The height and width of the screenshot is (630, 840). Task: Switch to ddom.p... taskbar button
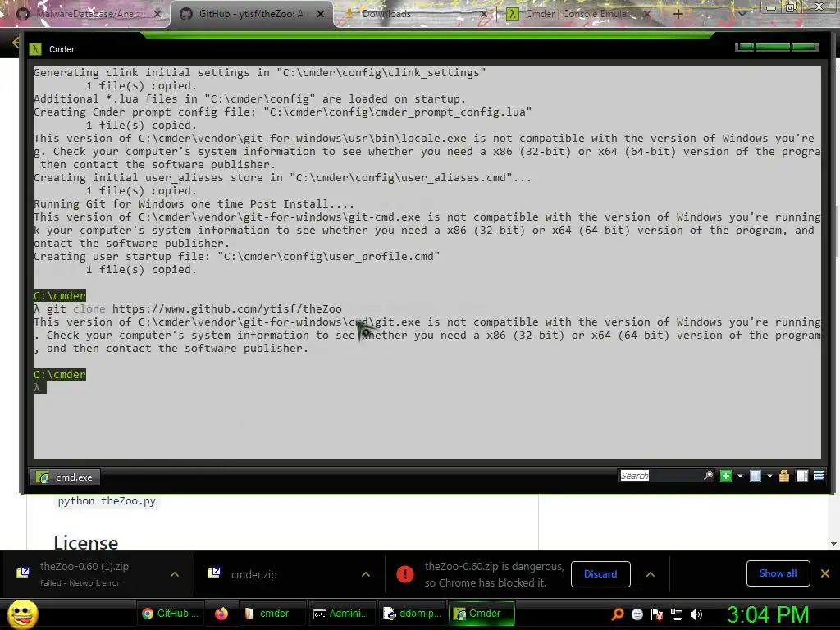412,614
